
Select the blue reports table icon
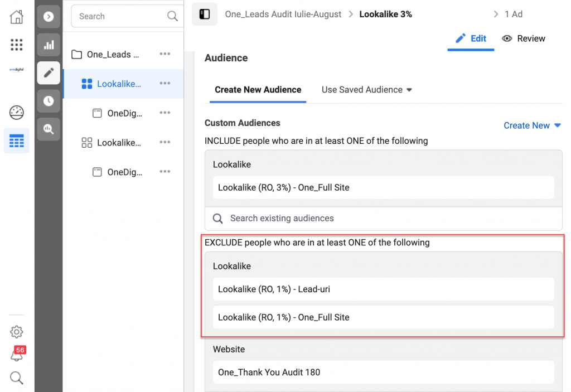[x=16, y=141]
